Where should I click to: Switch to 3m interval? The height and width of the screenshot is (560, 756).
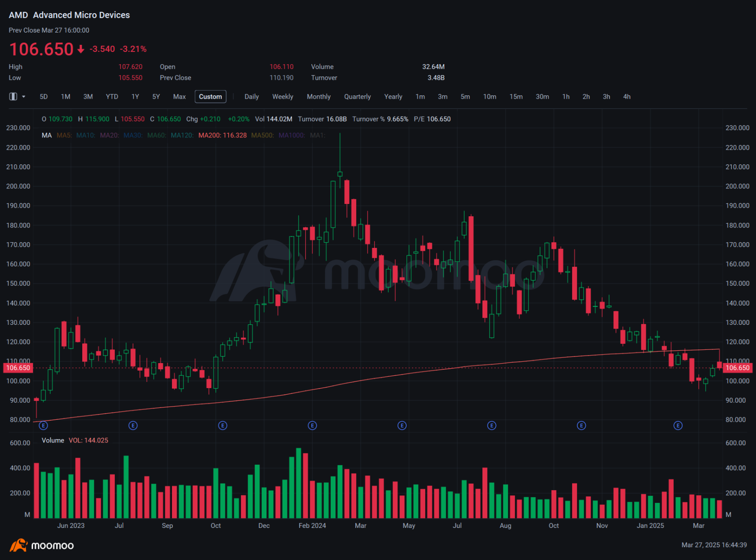(443, 97)
